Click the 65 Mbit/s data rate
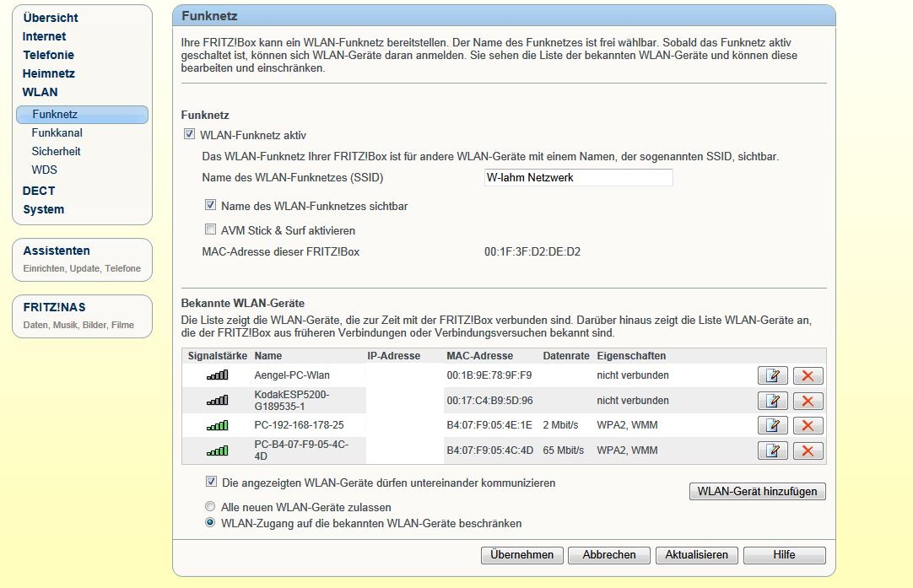The height and width of the screenshot is (588, 913). [563, 450]
